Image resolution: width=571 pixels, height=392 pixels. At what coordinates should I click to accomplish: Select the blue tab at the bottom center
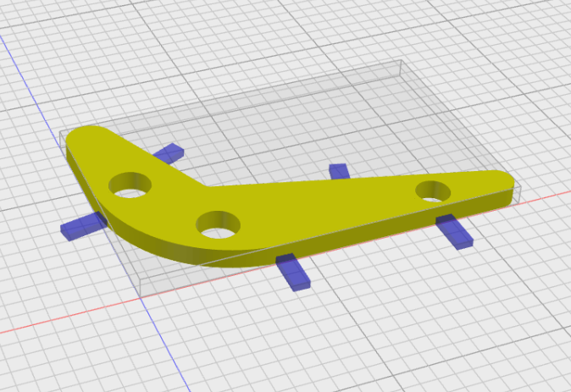[x=293, y=272]
